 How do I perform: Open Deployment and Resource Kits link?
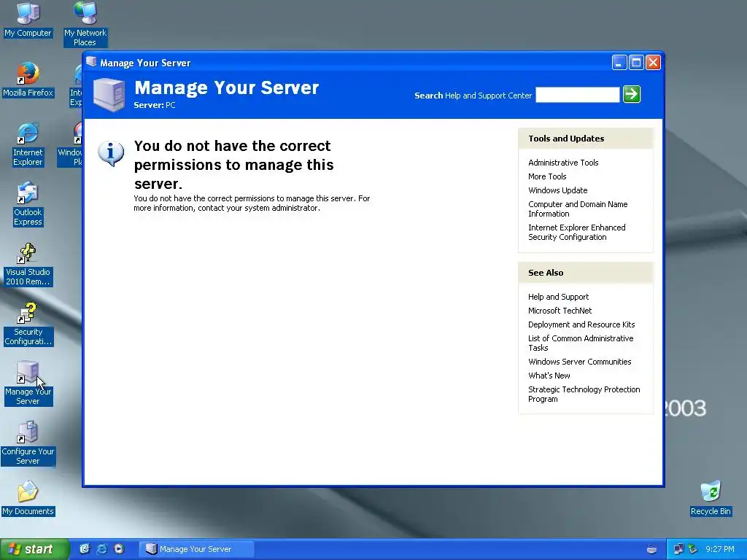tap(581, 324)
